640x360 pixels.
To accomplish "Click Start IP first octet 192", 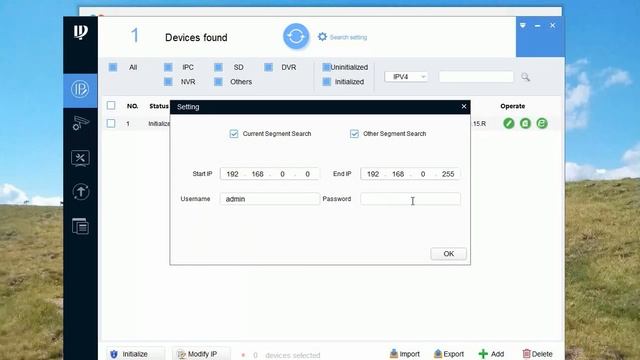I will (x=232, y=174).
